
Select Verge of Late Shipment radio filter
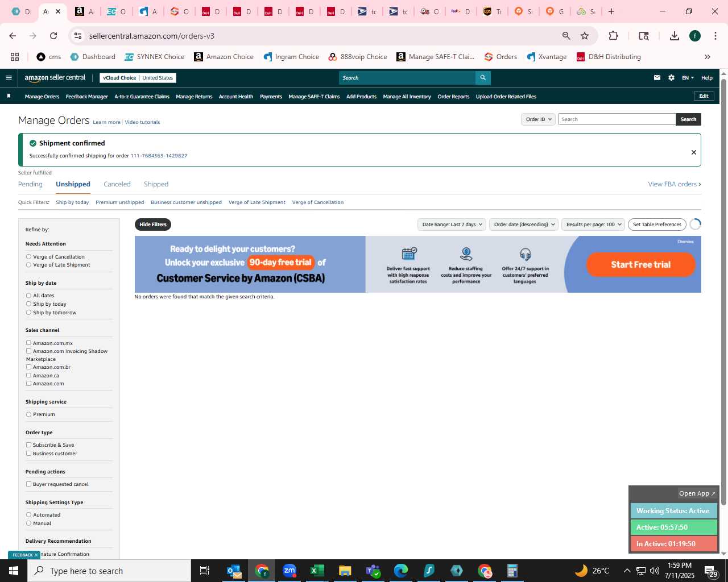pyautogui.click(x=28, y=265)
